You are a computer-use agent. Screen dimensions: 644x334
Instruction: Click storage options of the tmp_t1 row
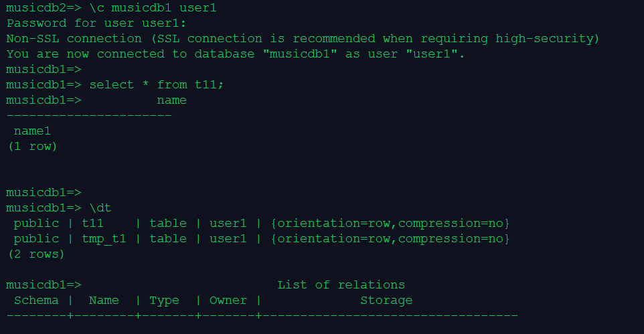(x=390, y=238)
